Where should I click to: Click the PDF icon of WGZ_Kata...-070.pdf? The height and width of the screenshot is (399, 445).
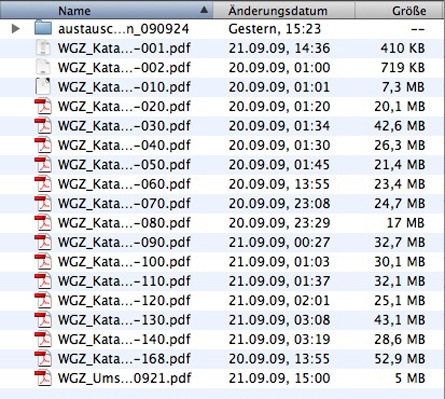43,203
